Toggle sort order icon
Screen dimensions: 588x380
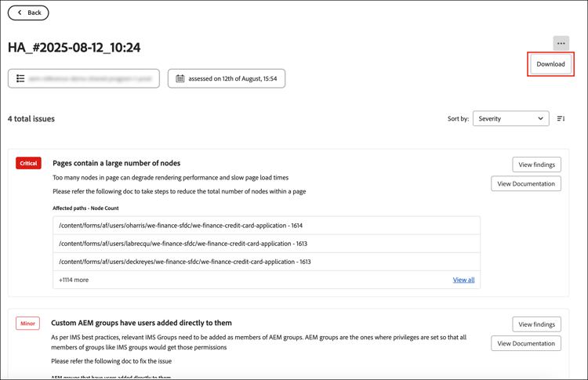coord(561,119)
